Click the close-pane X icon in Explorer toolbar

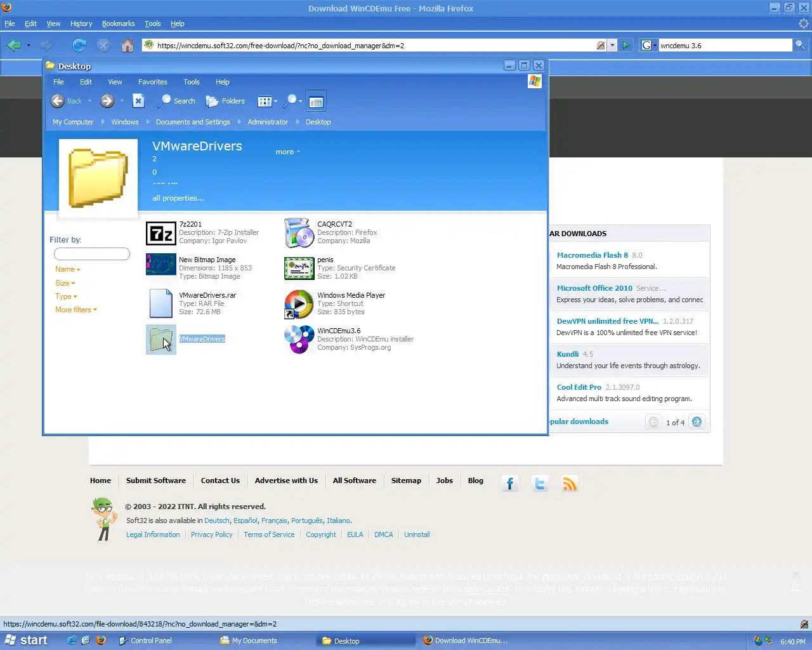pos(138,101)
